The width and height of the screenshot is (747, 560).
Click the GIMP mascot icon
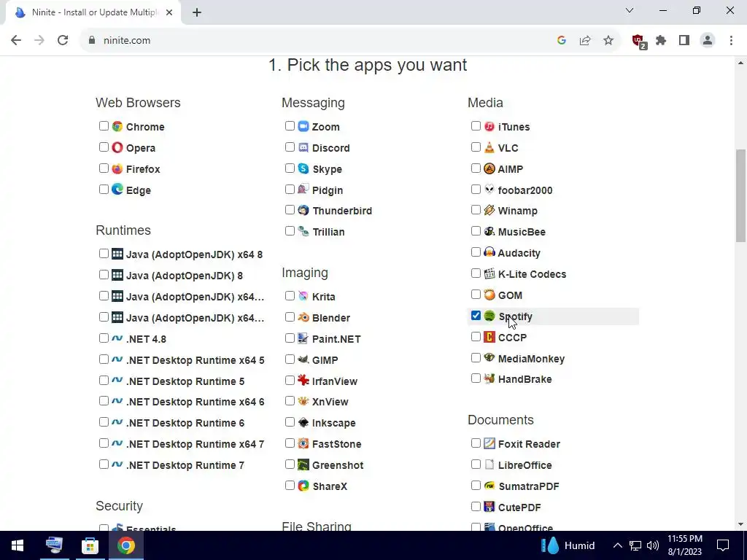tap(303, 359)
